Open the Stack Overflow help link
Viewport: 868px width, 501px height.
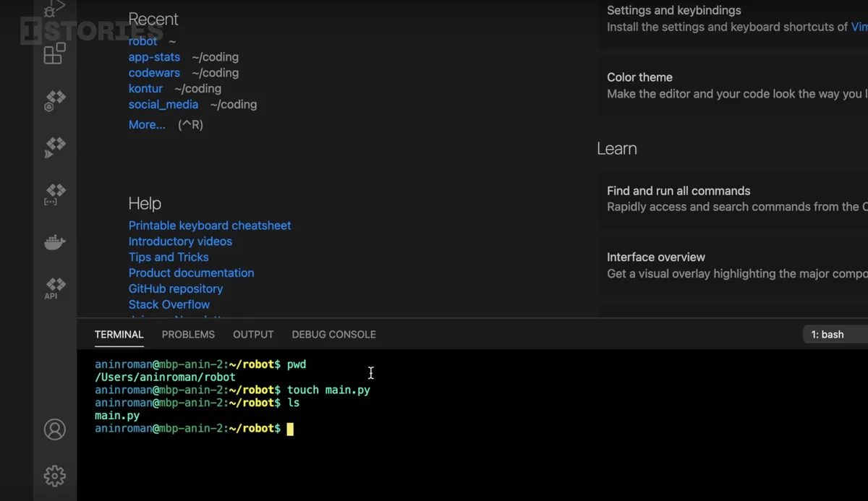(169, 305)
